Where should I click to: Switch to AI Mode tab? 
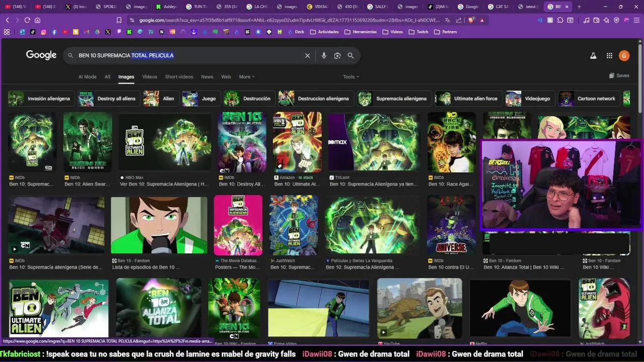click(x=87, y=77)
